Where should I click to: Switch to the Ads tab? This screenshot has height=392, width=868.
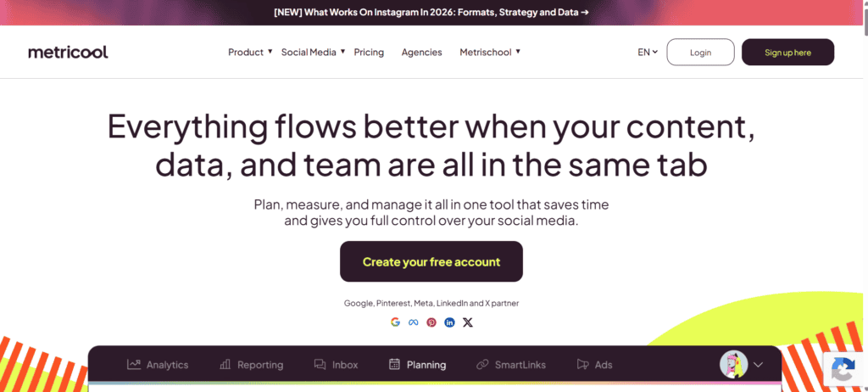tap(594, 364)
